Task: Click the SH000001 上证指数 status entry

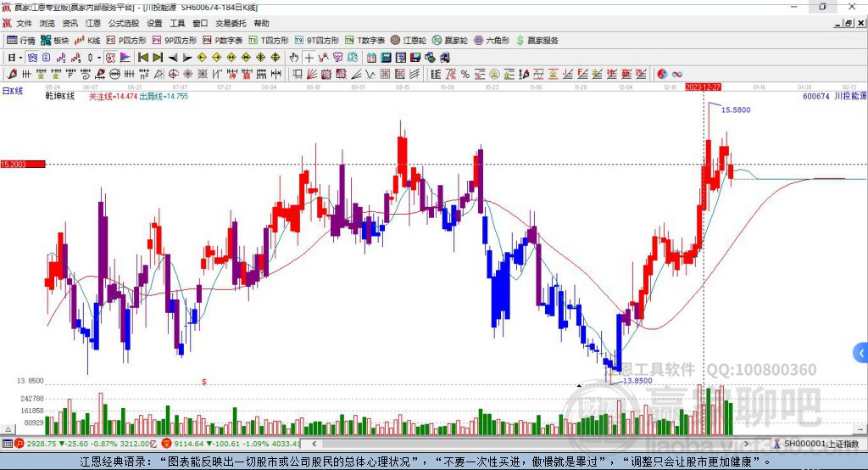Action: pos(821,444)
